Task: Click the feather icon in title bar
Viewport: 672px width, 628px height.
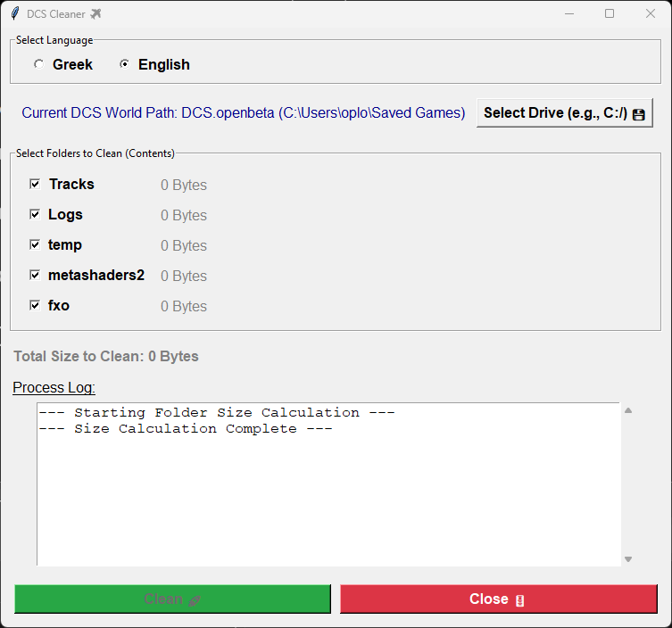Action: coord(15,13)
